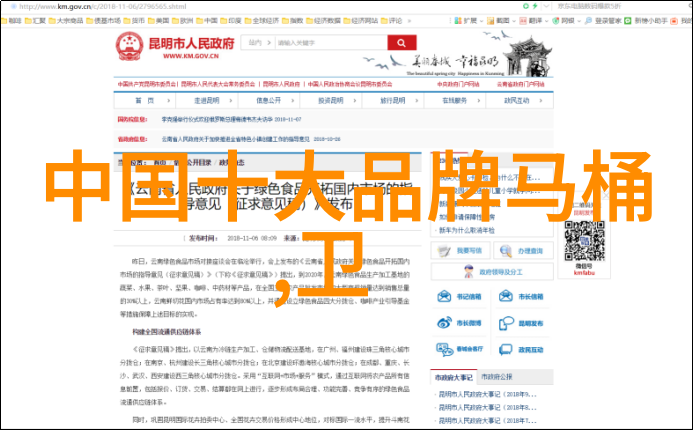Open the 首页 navigation menu
Viewport: 694px width, 431px height.
pyautogui.click(x=145, y=100)
